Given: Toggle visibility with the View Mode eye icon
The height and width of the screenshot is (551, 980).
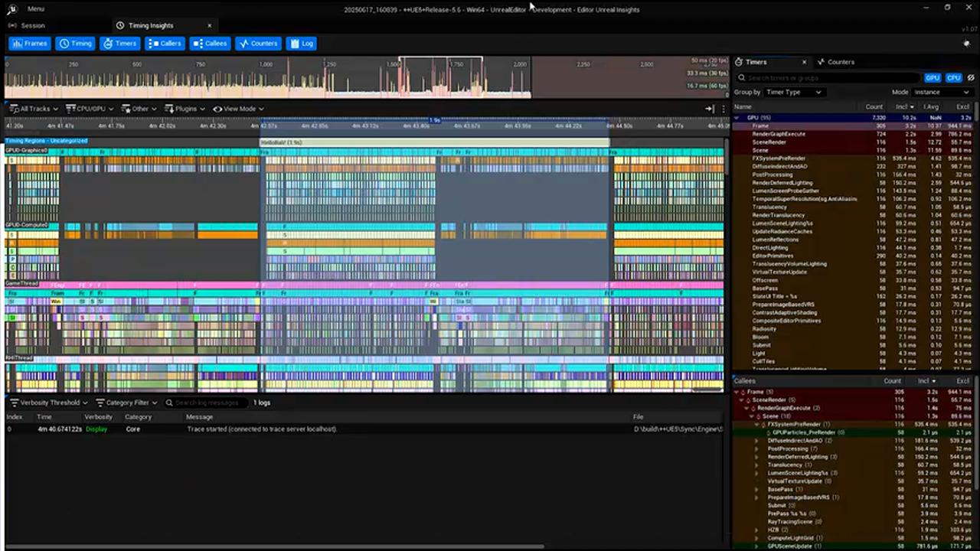Looking at the screenshot, I should pos(218,109).
